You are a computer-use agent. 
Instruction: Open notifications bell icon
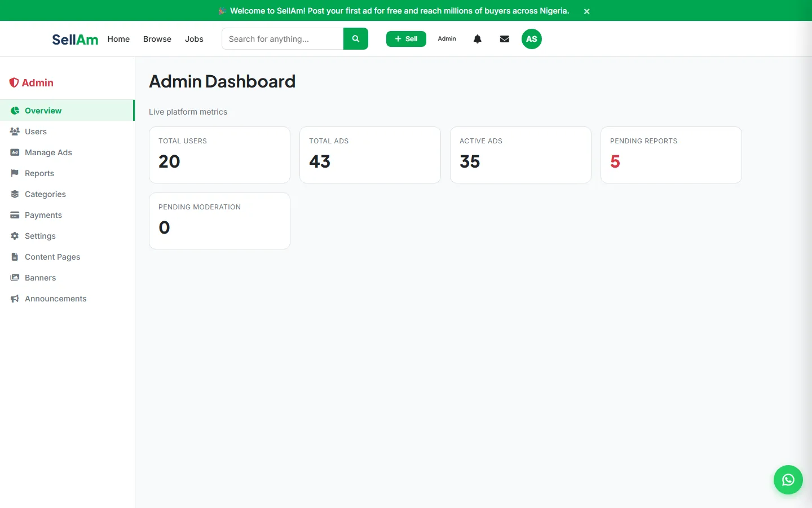point(478,39)
